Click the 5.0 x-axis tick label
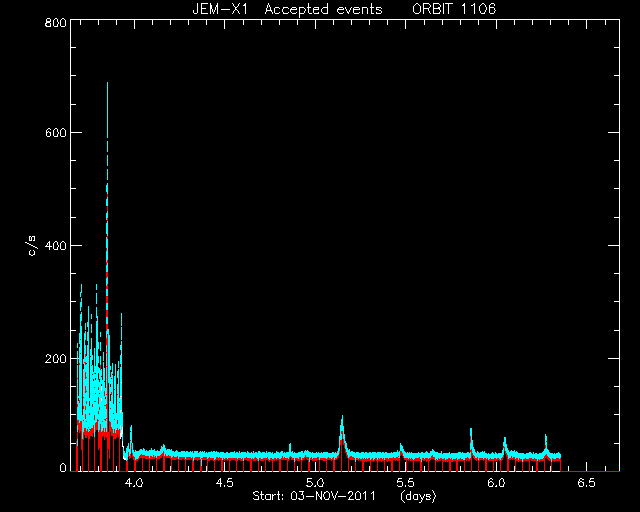The height and width of the screenshot is (512, 640). coord(315,483)
